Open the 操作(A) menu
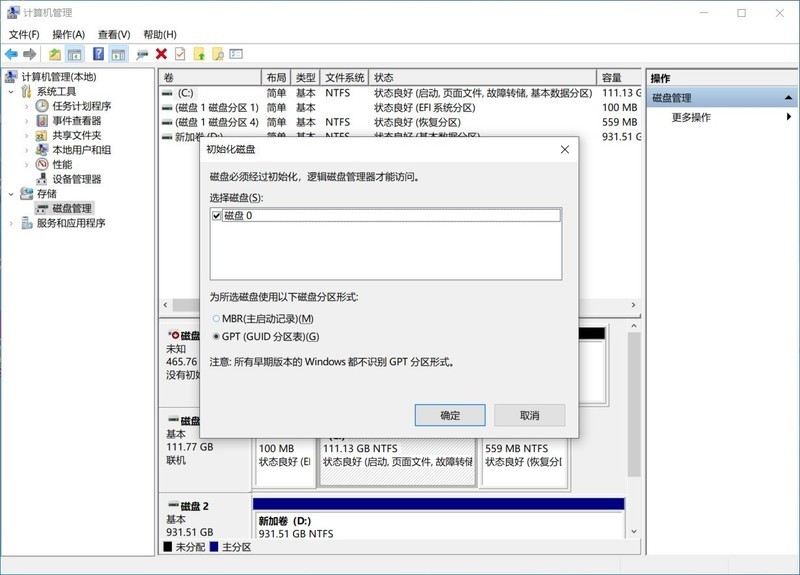The width and height of the screenshot is (800, 575). click(x=68, y=34)
